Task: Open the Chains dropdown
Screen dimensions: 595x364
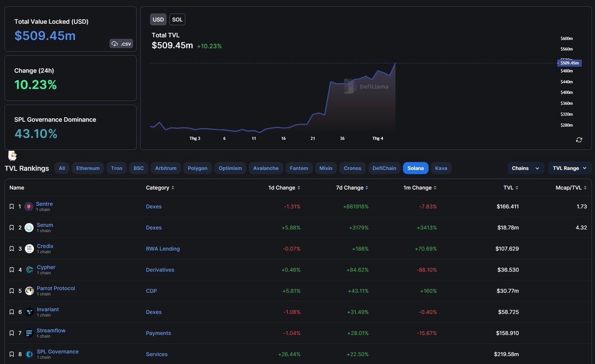Action: point(525,168)
